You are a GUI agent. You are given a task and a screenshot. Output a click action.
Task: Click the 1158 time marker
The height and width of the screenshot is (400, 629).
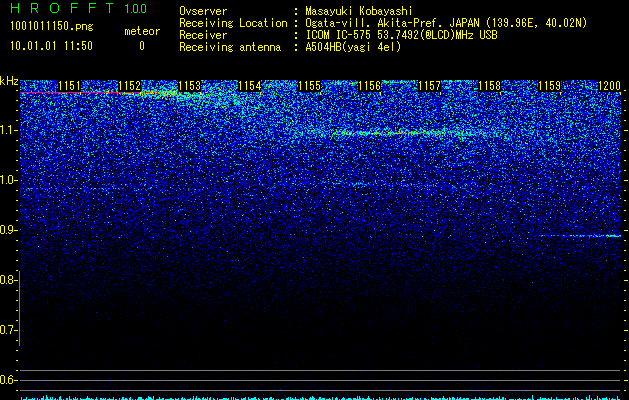click(x=489, y=86)
